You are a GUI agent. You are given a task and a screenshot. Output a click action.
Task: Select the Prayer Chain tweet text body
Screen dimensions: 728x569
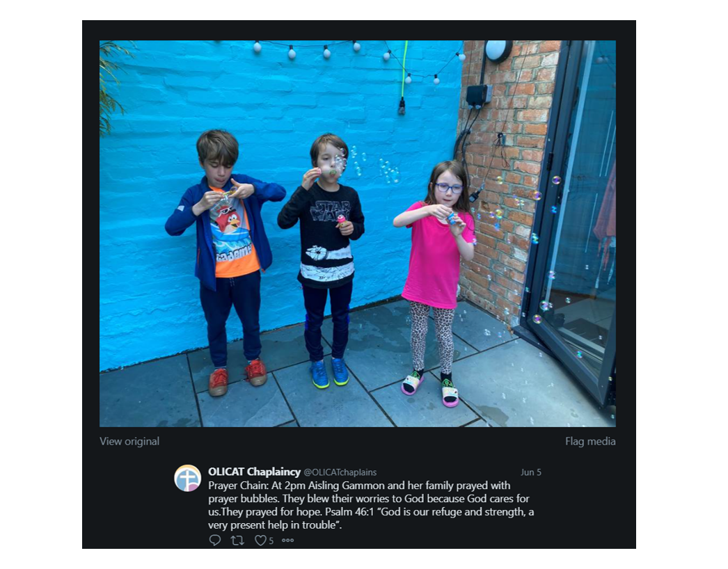tap(371, 505)
